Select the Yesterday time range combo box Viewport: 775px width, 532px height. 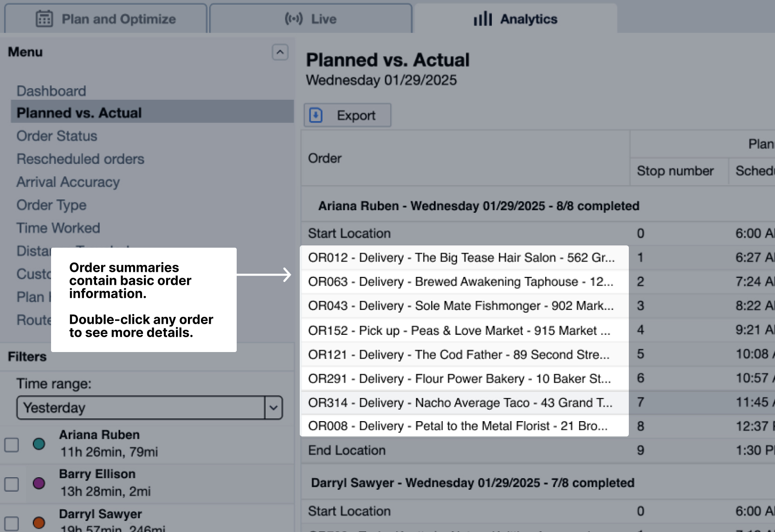tap(141, 408)
